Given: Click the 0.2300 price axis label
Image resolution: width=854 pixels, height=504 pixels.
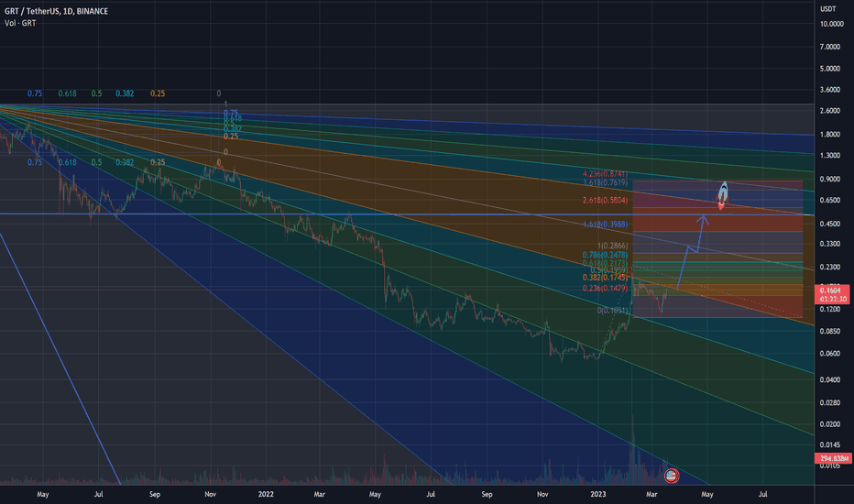Looking at the screenshot, I should coord(830,267).
